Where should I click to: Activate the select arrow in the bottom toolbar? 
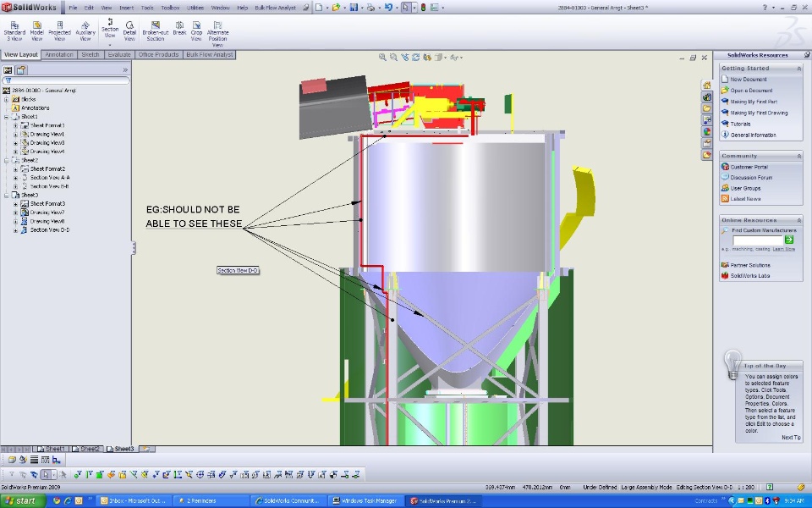pos(46,474)
